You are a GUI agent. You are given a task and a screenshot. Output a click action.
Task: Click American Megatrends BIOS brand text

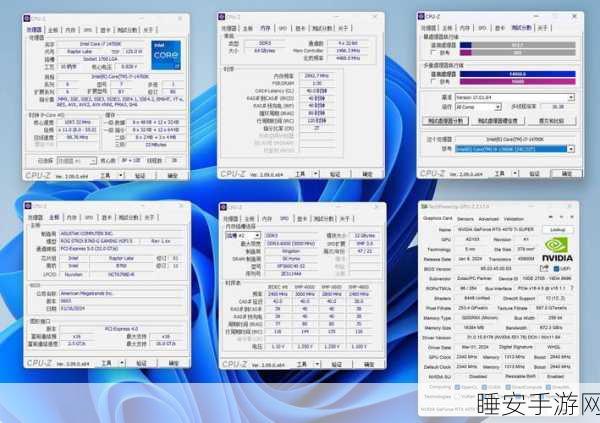86,293
